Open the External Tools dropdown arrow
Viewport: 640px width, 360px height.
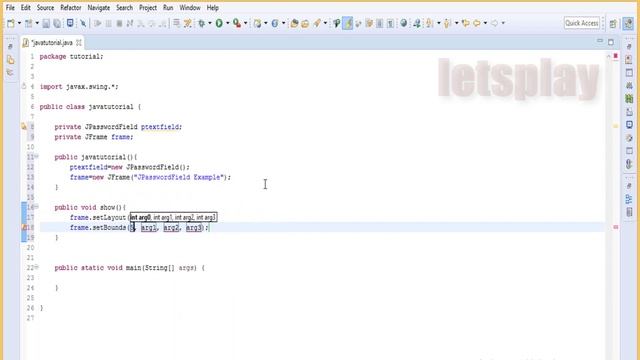tap(245, 23)
